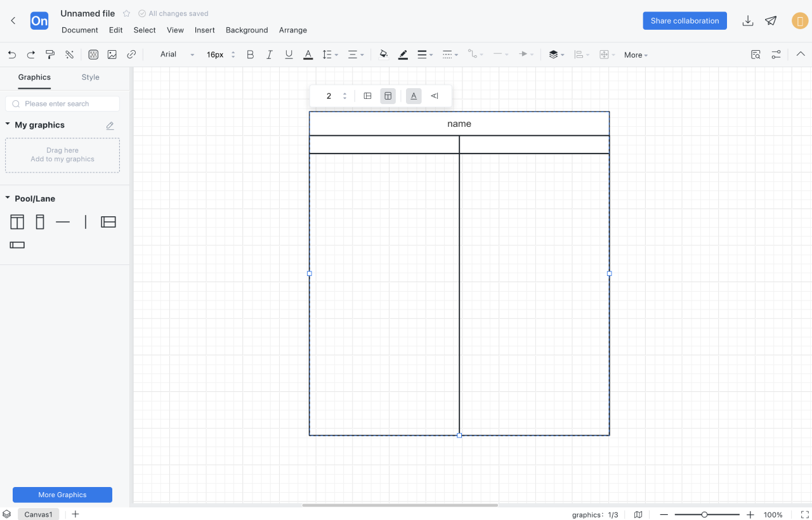Switch to the Style tab
The width and height of the screenshot is (812, 520).
[x=90, y=77]
